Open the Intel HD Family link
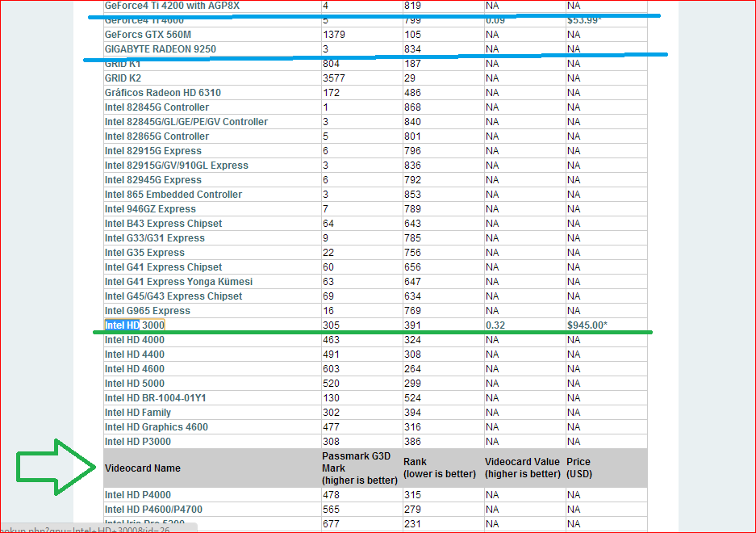Image resolution: width=756 pixels, height=533 pixels. 138,412
